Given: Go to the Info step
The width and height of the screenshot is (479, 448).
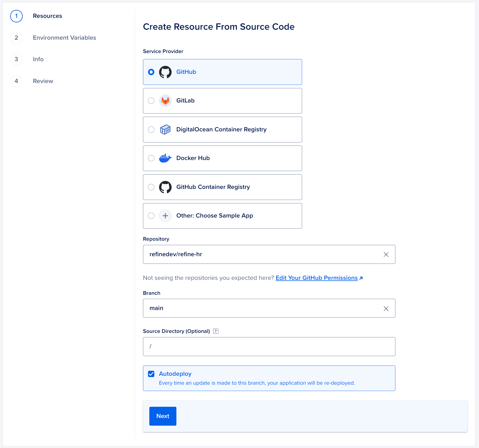Looking at the screenshot, I should [38, 59].
